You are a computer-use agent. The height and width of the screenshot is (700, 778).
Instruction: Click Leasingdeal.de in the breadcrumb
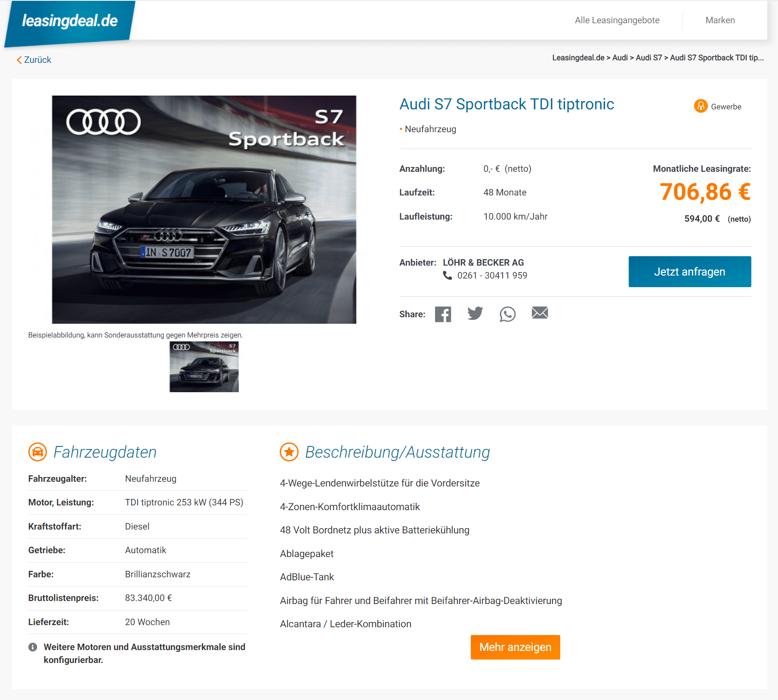(578, 58)
